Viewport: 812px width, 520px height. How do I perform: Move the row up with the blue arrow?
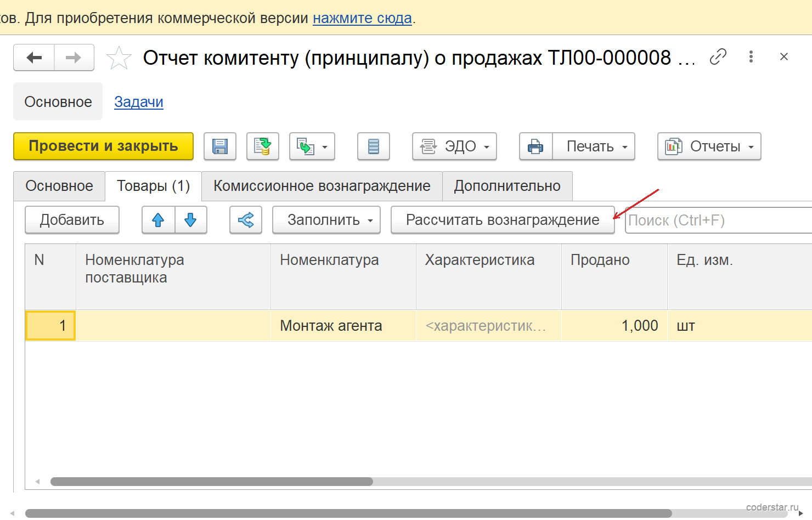[159, 220]
